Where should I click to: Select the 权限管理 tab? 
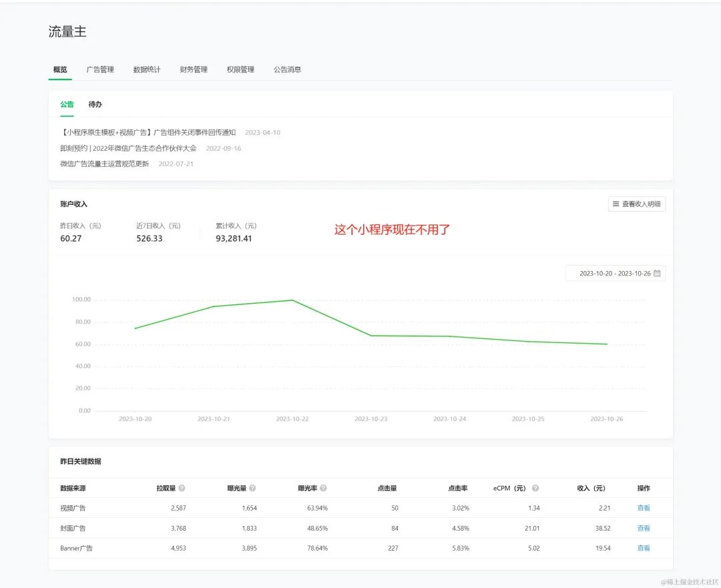coord(240,69)
